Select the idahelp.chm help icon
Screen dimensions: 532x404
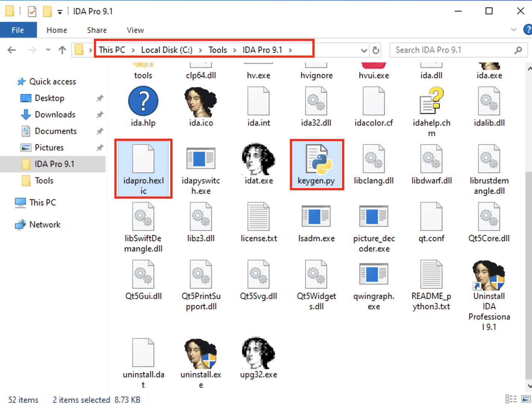[432, 101]
